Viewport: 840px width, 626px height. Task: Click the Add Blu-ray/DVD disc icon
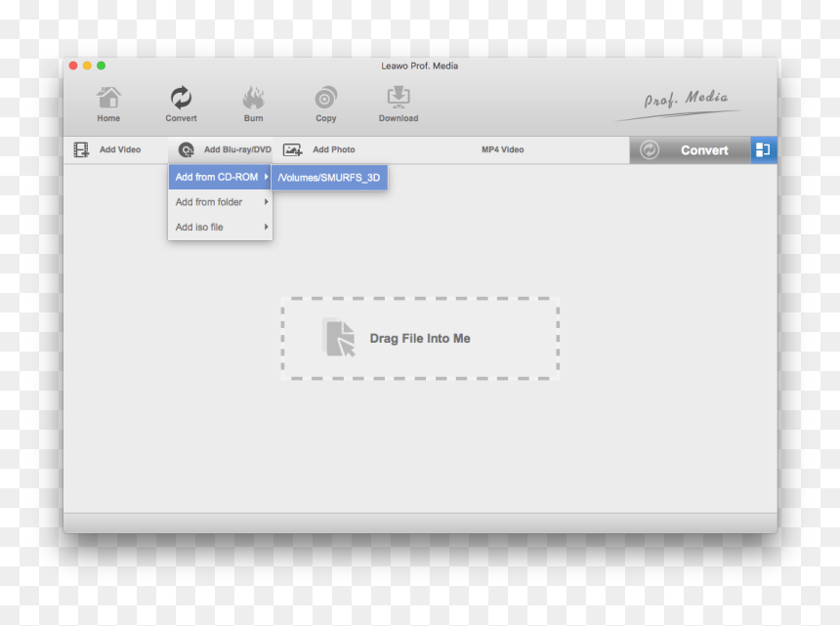[x=186, y=150]
